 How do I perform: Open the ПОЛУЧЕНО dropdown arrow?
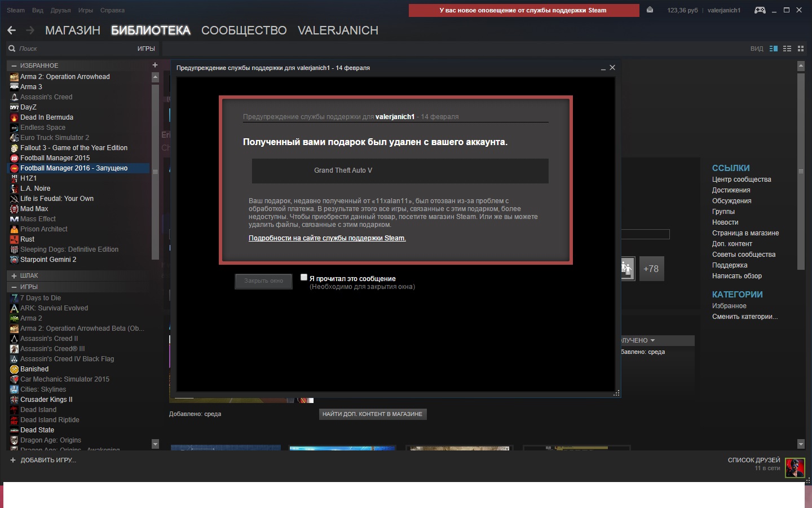click(x=652, y=340)
